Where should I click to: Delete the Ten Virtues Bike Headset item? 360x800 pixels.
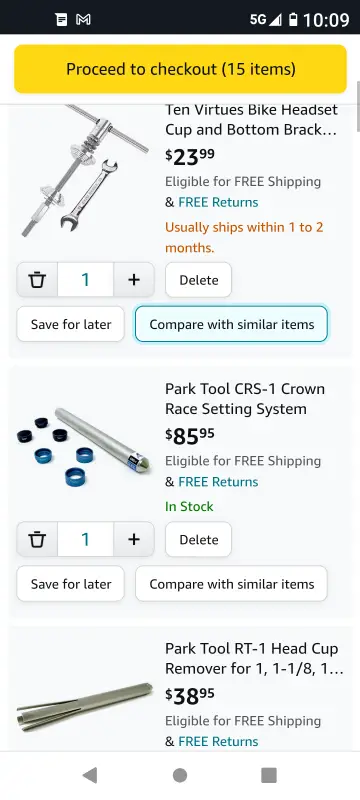198,280
